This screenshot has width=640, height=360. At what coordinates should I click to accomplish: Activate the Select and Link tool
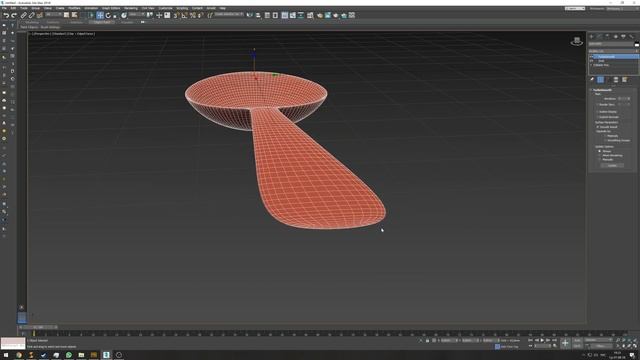coord(24,15)
